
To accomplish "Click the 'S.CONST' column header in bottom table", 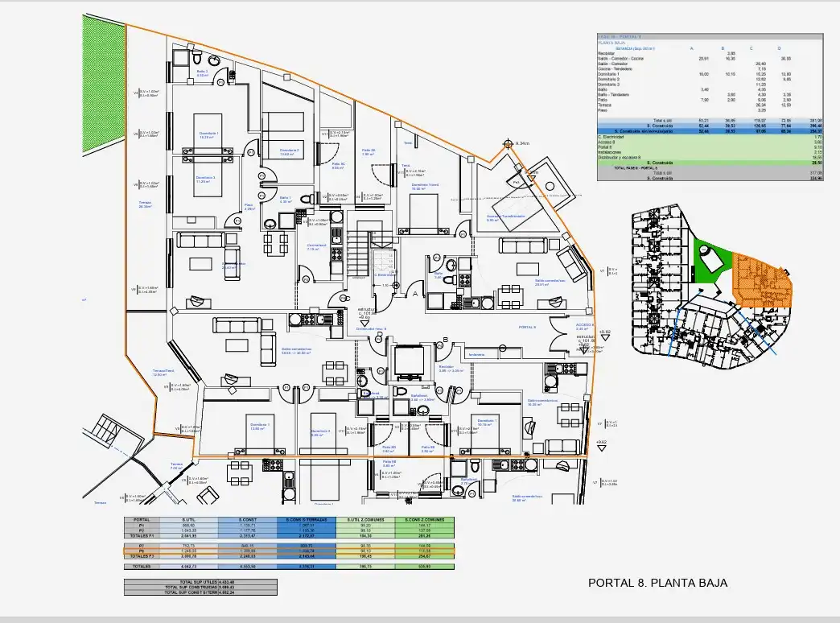I will pos(248,519).
